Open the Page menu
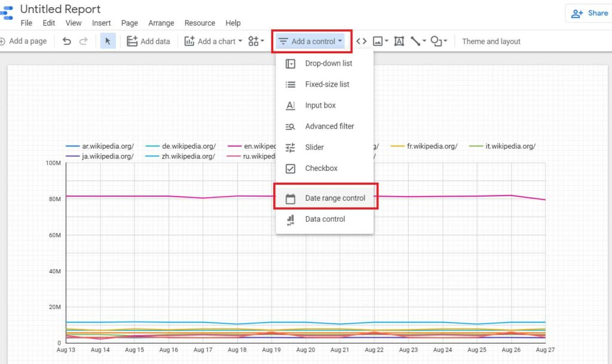Image resolution: width=612 pixels, height=364 pixels. pyautogui.click(x=130, y=23)
